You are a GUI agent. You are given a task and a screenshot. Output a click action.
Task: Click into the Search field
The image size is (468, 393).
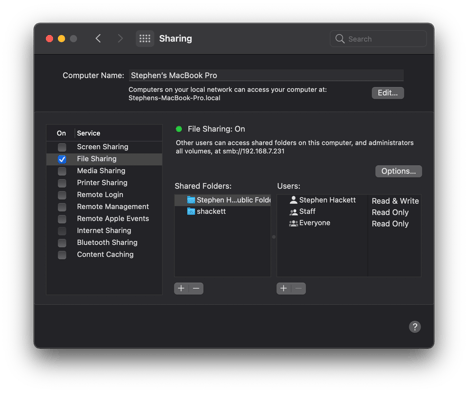tap(378, 39)
